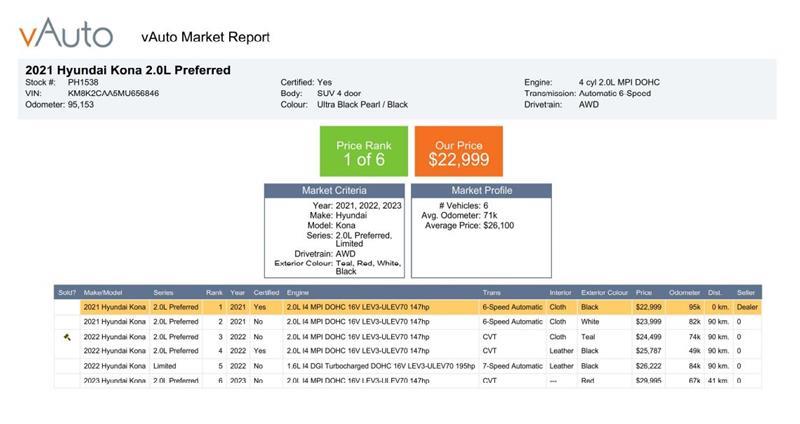Click the vAuto logo

(x=66, y=33)
